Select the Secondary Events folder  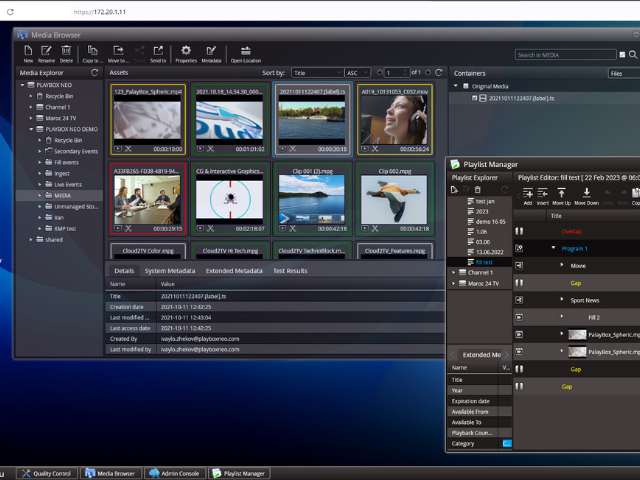pyautogui.click(x=71, y=151)
